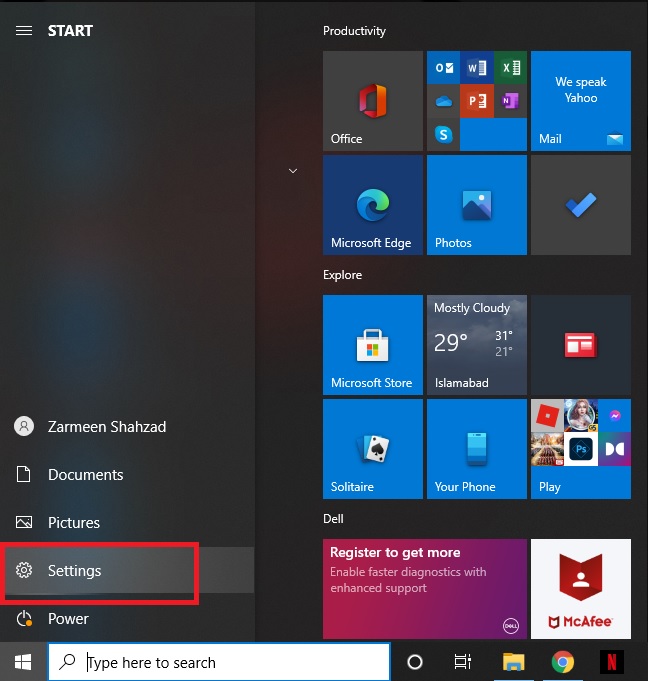Open Netflix from the taskbar
This screenshot has width=648, height=681.
point(612,662)
